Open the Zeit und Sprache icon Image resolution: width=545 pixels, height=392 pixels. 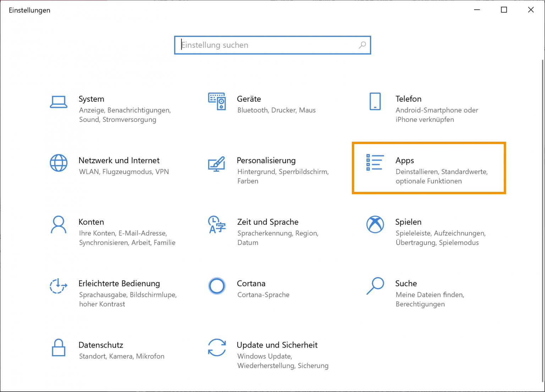pyautogui.click(x=217, y=225)
